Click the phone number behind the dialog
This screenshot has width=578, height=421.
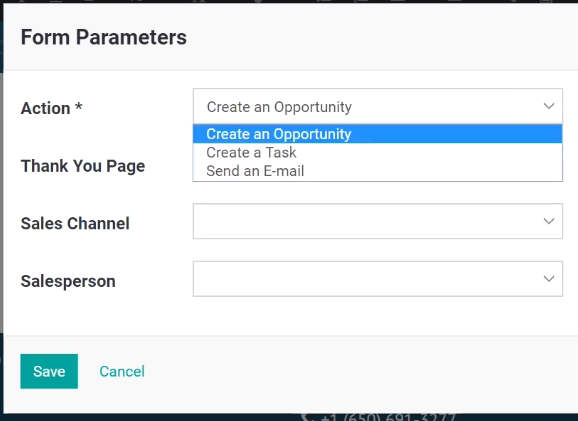tap(388, 417)
